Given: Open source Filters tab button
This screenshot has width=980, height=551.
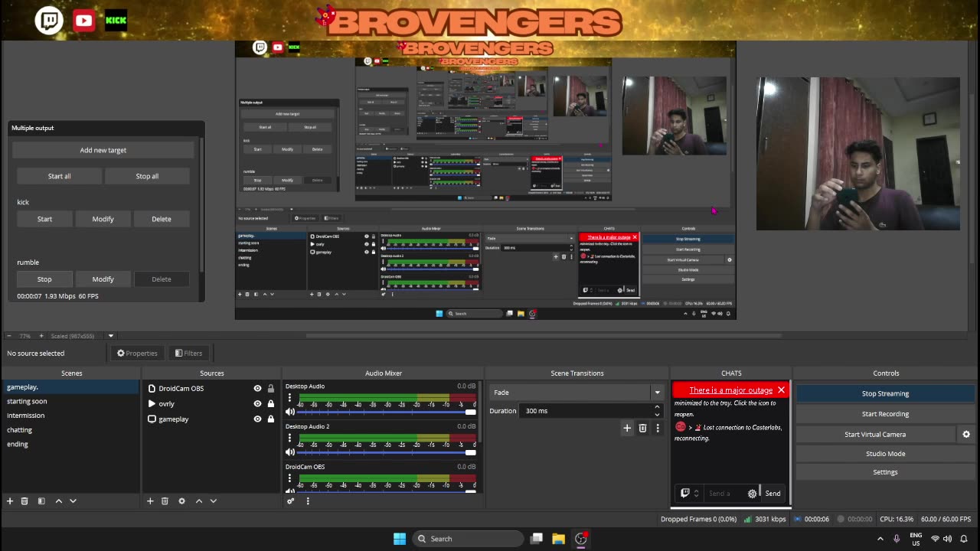Looking at the screenshot, I should point(188,353).
